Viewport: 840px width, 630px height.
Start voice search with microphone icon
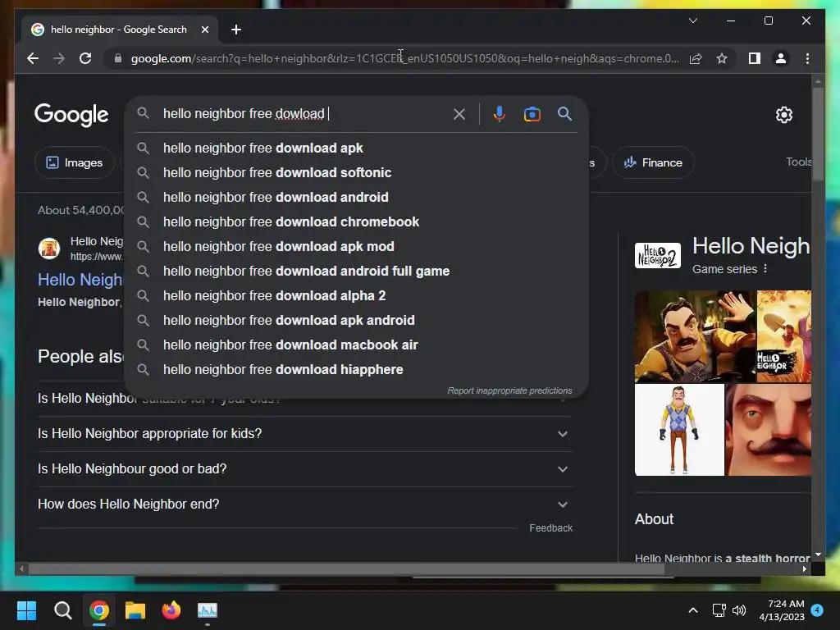(500, 114)
